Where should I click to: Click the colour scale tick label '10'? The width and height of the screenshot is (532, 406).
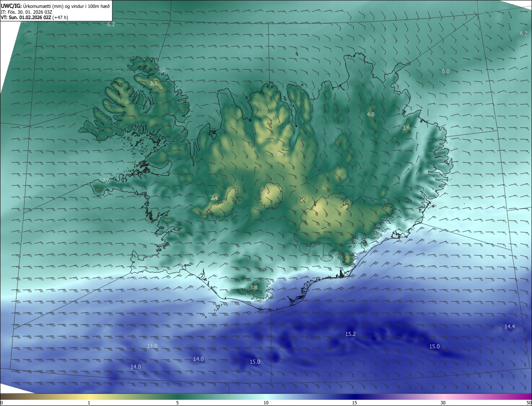tap(266, 403)
